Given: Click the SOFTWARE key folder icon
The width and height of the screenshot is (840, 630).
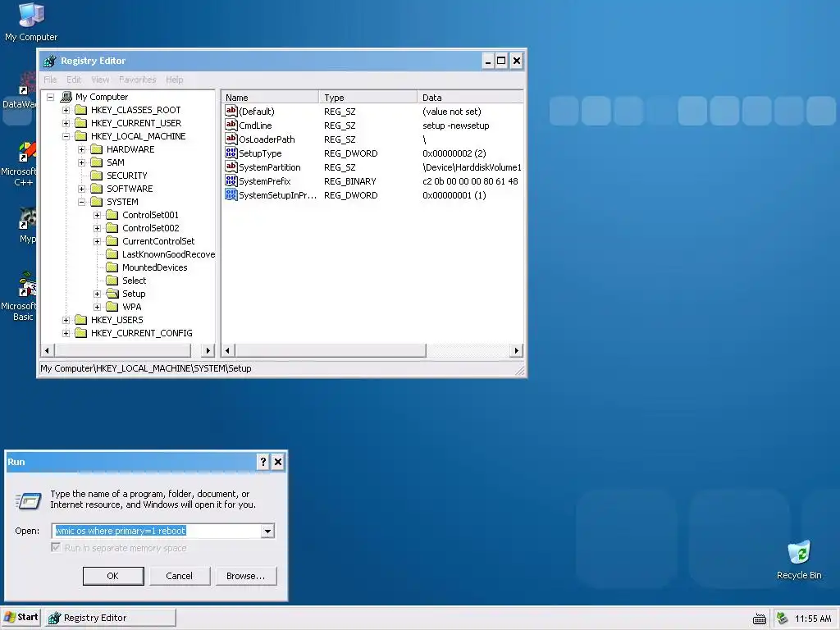Looking at the screenshot, I should pos(97,189).
